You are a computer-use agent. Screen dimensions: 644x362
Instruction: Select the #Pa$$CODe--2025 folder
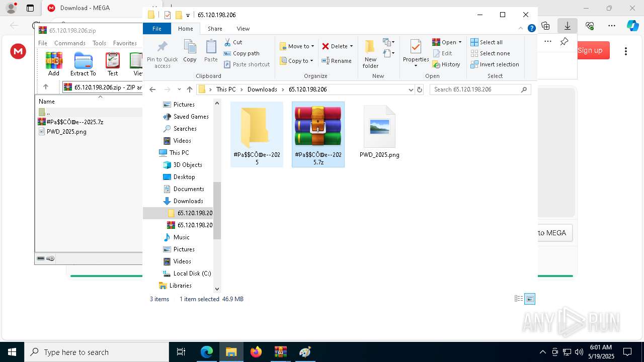coord(257,134)
